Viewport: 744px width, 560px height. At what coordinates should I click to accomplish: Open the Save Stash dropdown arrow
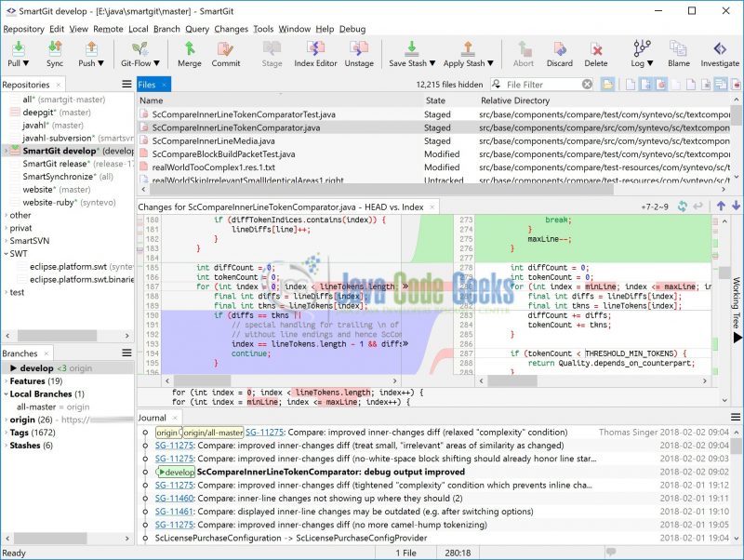coord(432,63)
